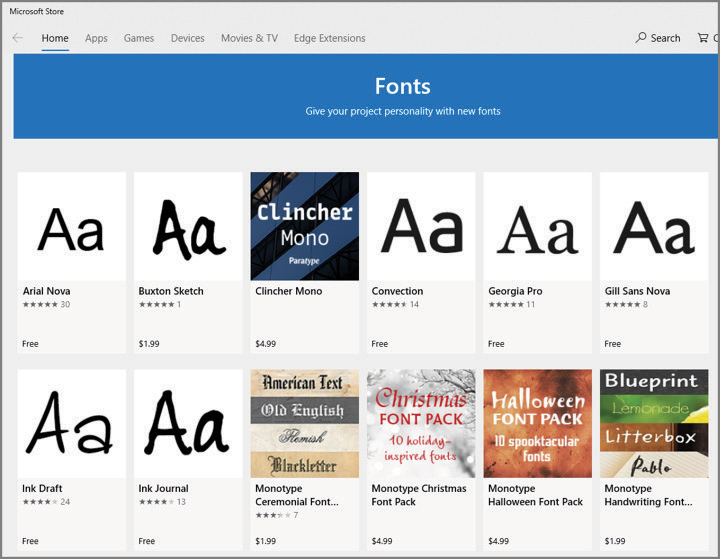This screenshot has width=720, height=559.
Task: Select the Ink Draft font thumbnail
Action: 72,423
